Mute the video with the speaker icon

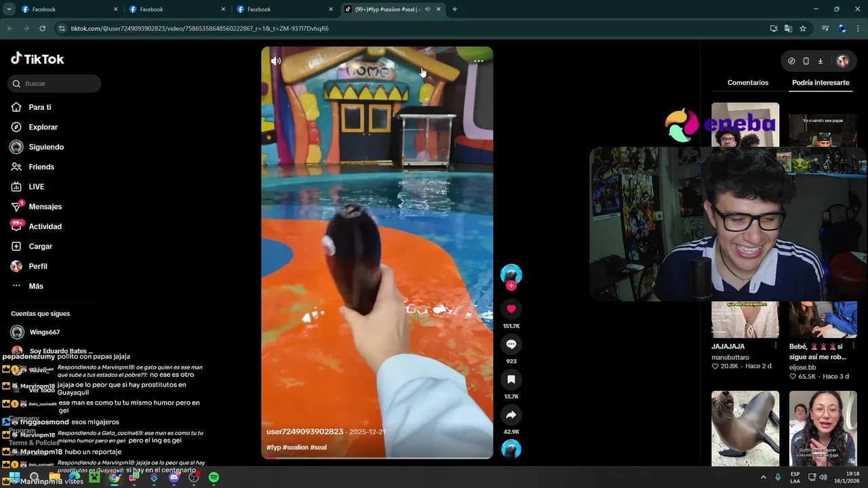pyautogui.click(x=276, y=61)
